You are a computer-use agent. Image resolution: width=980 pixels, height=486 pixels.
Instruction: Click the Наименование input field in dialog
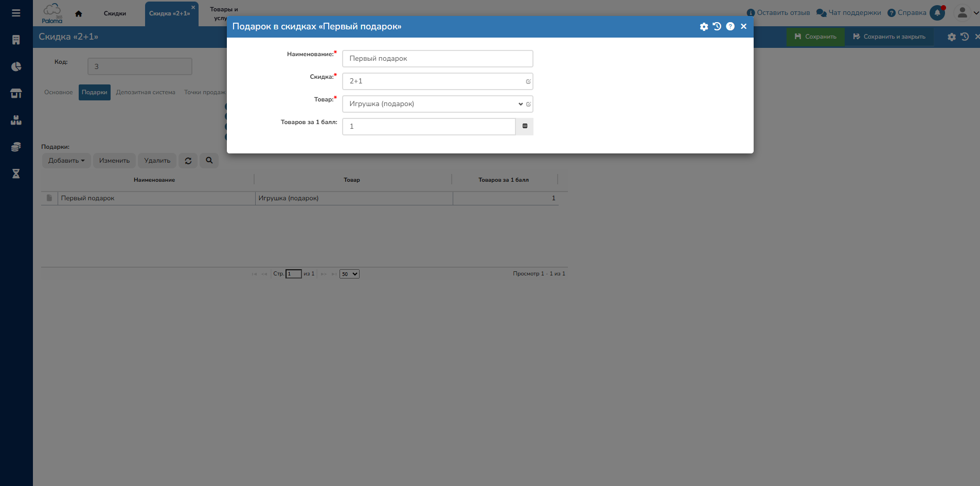437,59
